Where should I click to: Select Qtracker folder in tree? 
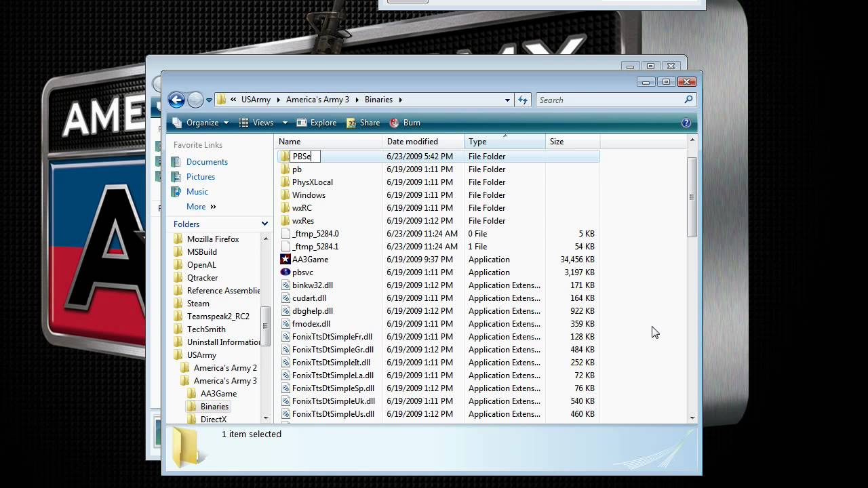click(203, 278)
